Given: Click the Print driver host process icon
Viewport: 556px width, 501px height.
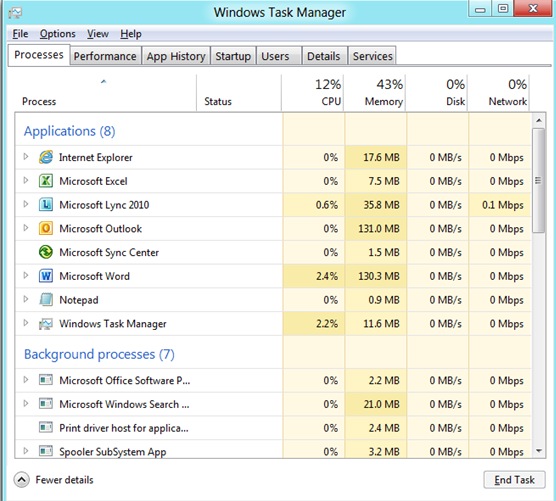Looking at the screenshot, I should point(46,428).
